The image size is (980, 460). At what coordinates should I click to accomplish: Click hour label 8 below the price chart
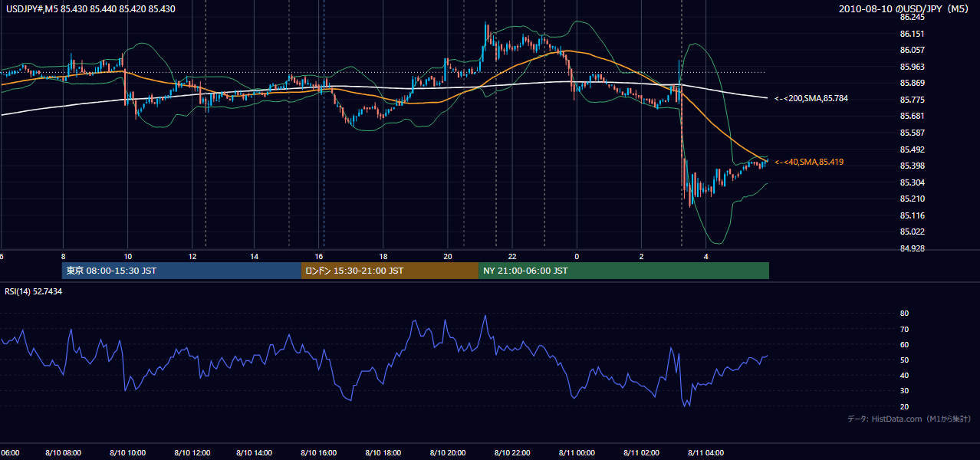pyautogui.click(x=63, y=257)
